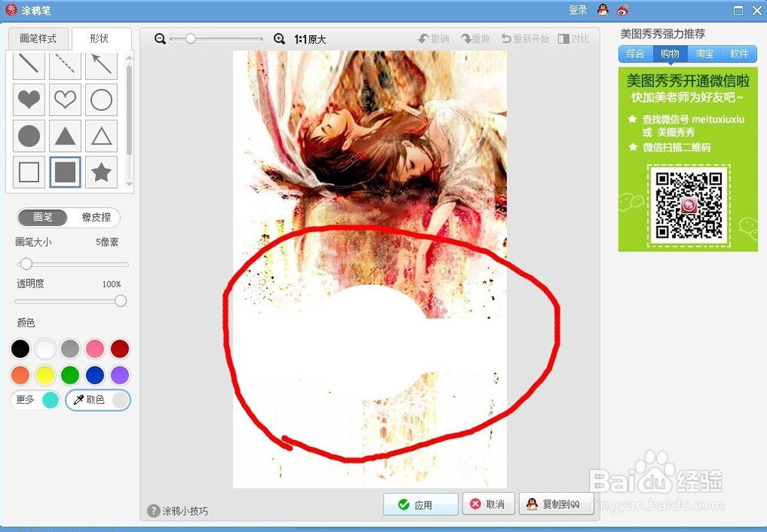Open the QQ penguin icon in title bar
Viewport: 767px width, 532px height.
603,10
